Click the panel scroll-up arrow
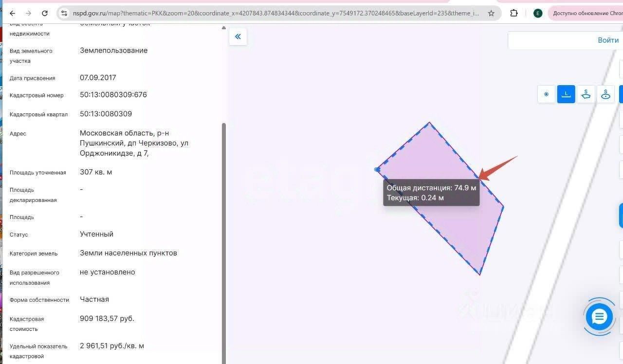Image resolution: width=623 pixels, height=364 pixels. click(224, 28)
